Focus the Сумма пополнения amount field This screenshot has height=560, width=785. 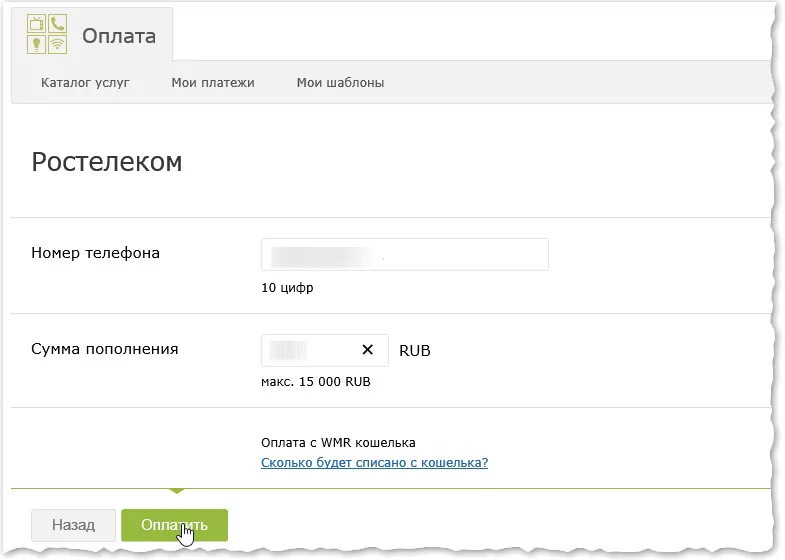[324, 350]
